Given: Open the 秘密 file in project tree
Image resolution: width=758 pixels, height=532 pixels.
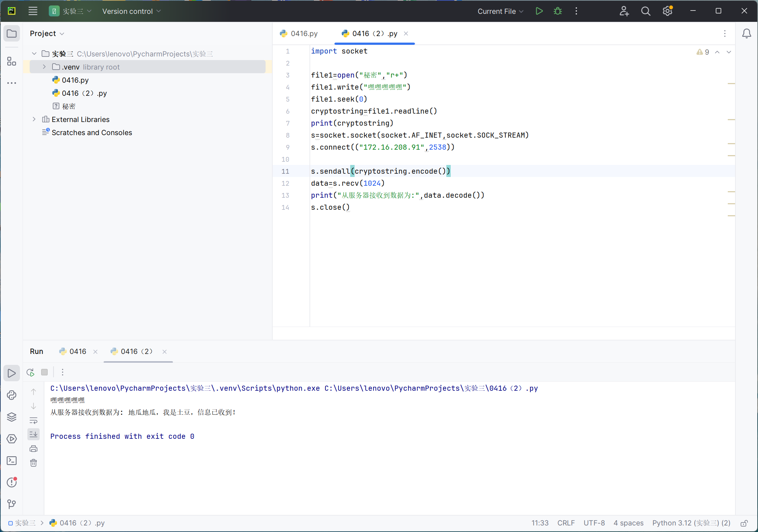Looking at the screenshot, I should [x=68, y=106].
